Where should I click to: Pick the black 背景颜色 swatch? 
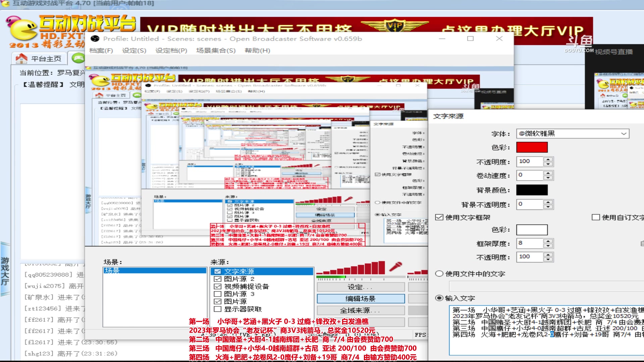[532, 190]
